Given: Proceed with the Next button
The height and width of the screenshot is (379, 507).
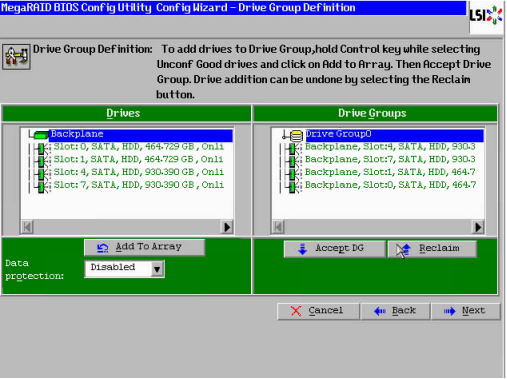Looking at the screenshot, I should point(466,311).
